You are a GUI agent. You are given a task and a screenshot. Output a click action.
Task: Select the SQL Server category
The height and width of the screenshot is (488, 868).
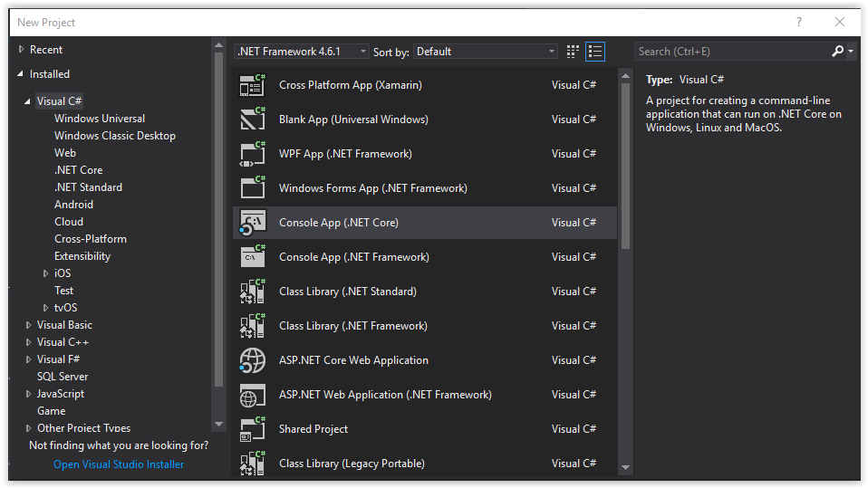(63, 377)
